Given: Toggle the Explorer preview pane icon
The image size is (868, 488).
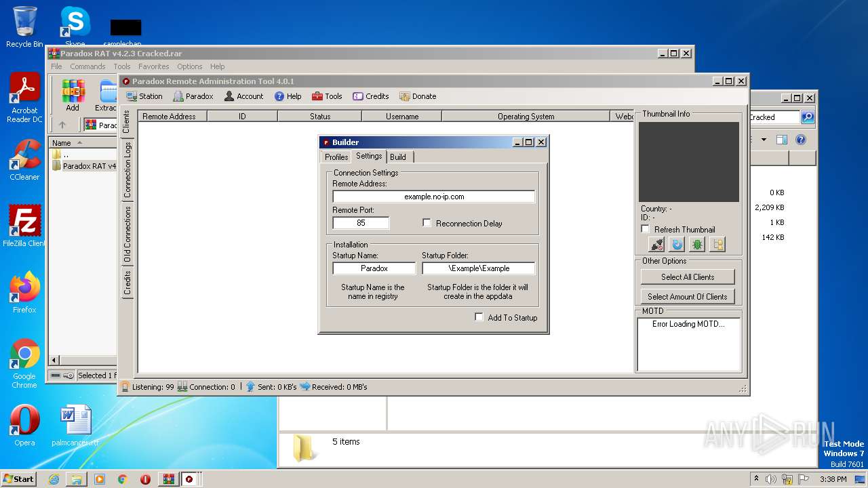Looking at the screenshot, I should click(x=781, y=140).
